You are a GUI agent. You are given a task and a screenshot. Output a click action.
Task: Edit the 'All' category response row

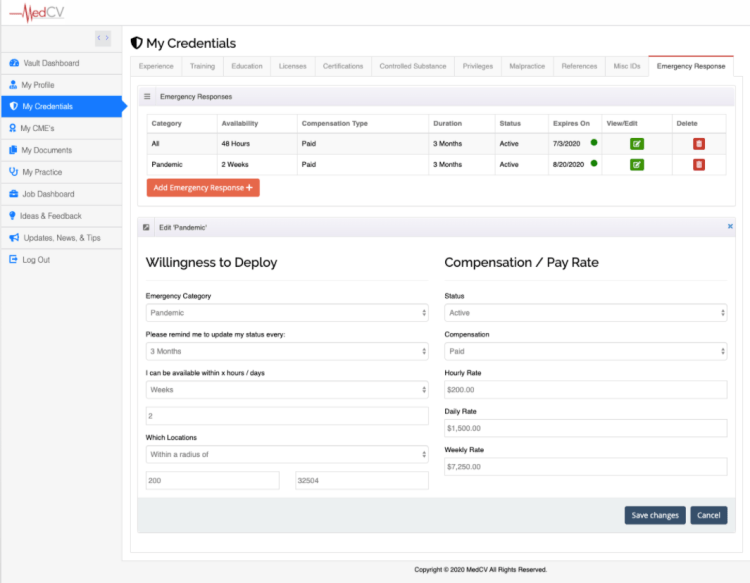[x=637, y=144]
